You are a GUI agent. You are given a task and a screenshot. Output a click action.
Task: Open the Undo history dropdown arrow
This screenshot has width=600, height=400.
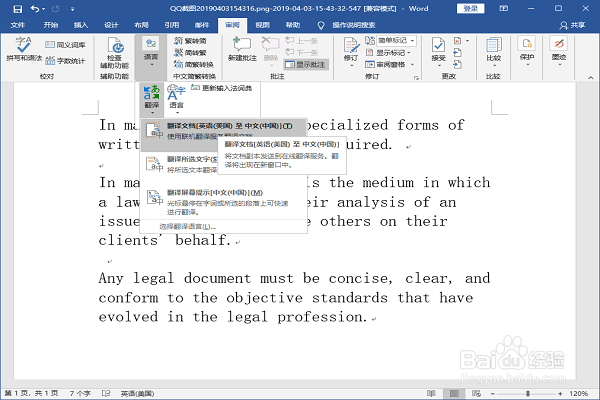point(44,9)
